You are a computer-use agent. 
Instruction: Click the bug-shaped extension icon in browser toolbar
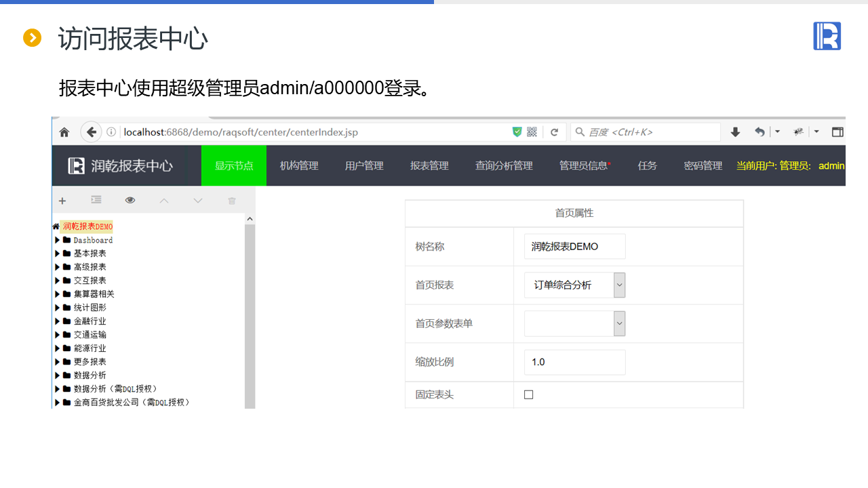799,132
